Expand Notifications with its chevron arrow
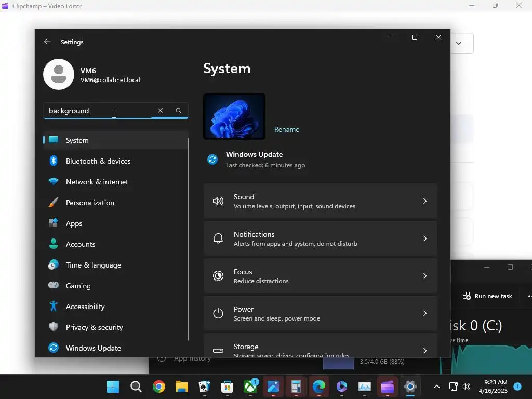The width and height of the screenshot is (532, 399). pos(425,238)
